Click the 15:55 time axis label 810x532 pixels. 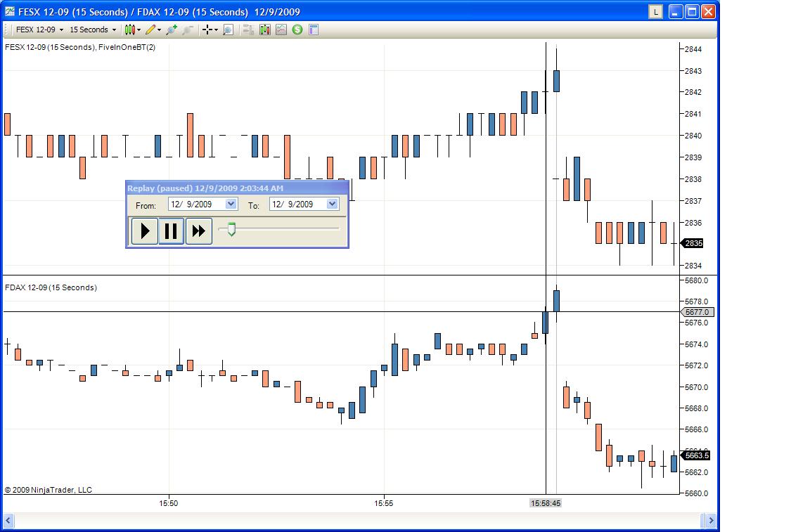383,503
